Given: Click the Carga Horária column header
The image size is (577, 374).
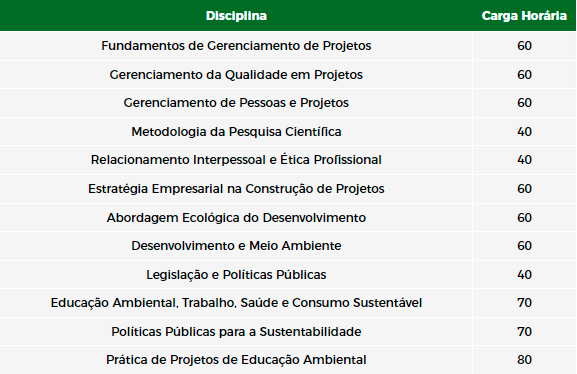Looking at the screenshot, I should tap(524, 15).
